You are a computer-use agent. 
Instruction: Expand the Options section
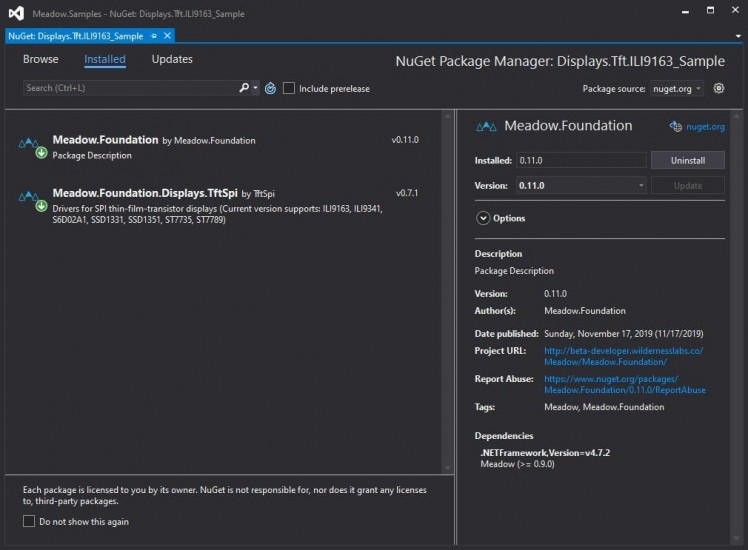[x=484, y=218]
